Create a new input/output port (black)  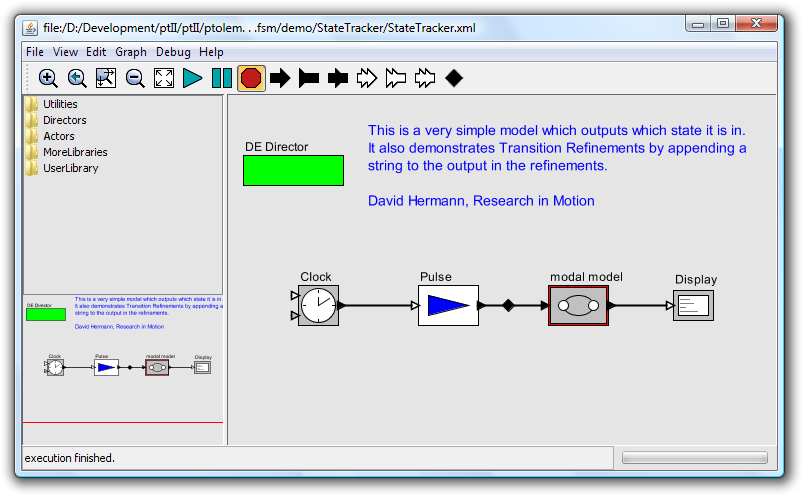click(x=338, y=78)
